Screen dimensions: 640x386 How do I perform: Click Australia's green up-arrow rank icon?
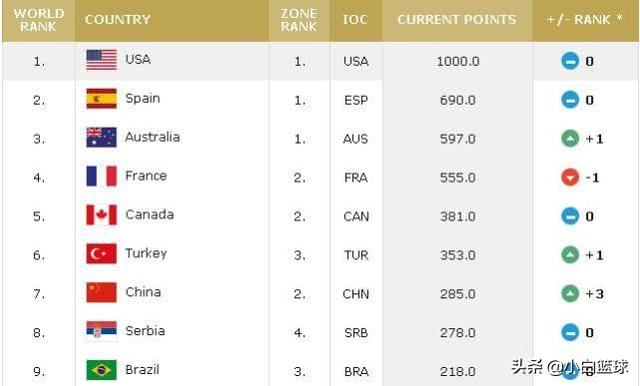(570, 139)
